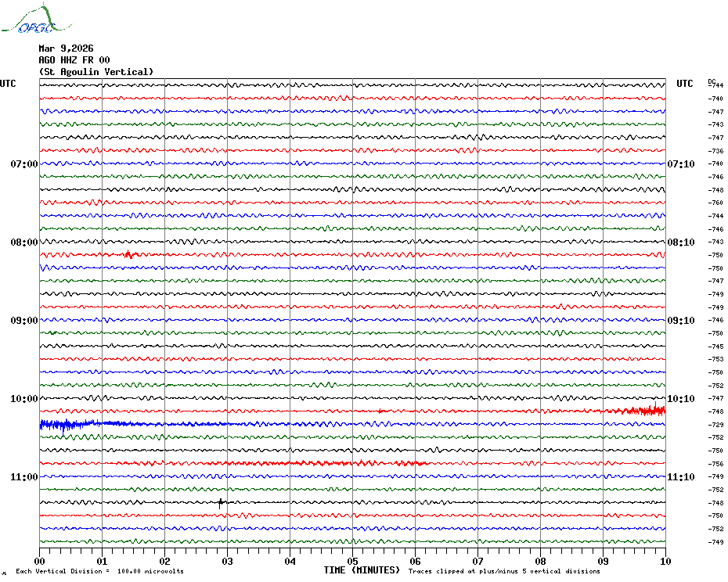Click the DC offset value "-745"
Viewport: 728px width, 582px height.
point(716,347)
